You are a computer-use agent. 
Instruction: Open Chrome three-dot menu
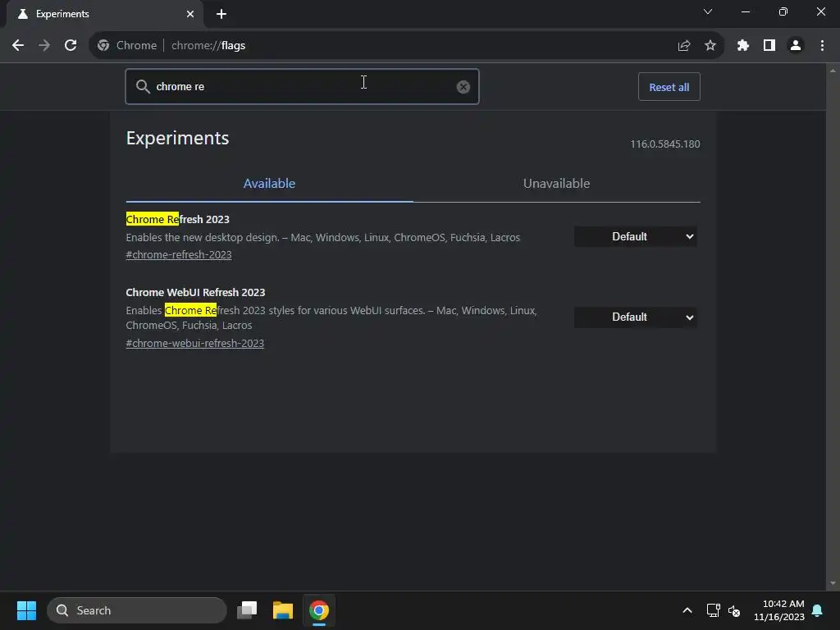[x=822, y=46]
